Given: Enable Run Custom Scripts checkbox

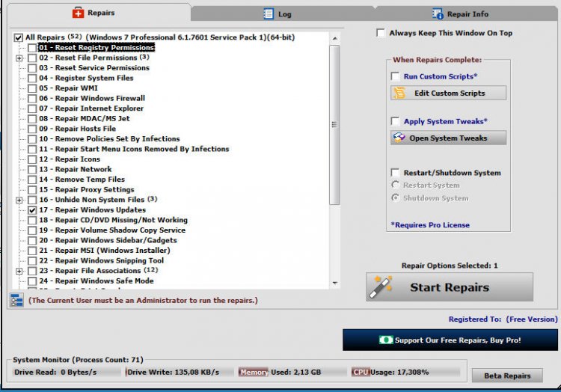Looking at the screenshot, I should click(x=395, y=76).
